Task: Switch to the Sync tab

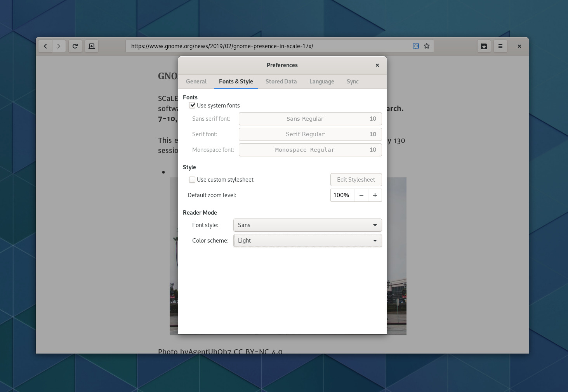Action: [x=353, y=82]
